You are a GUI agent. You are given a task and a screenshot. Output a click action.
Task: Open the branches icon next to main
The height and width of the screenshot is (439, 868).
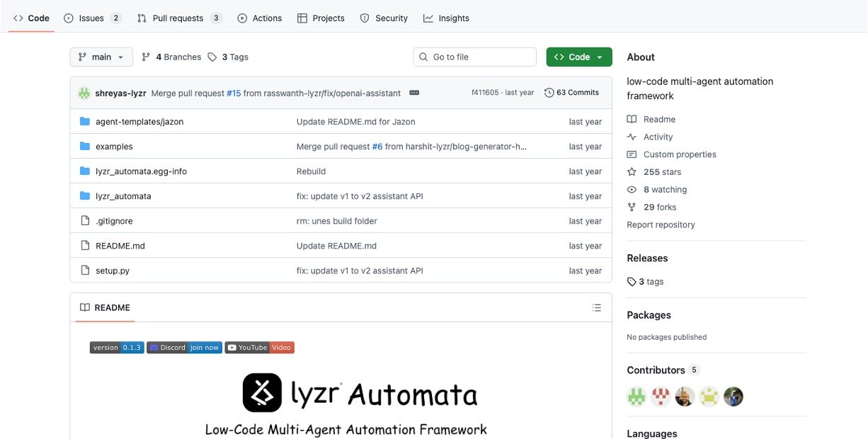tap(145, 57)
